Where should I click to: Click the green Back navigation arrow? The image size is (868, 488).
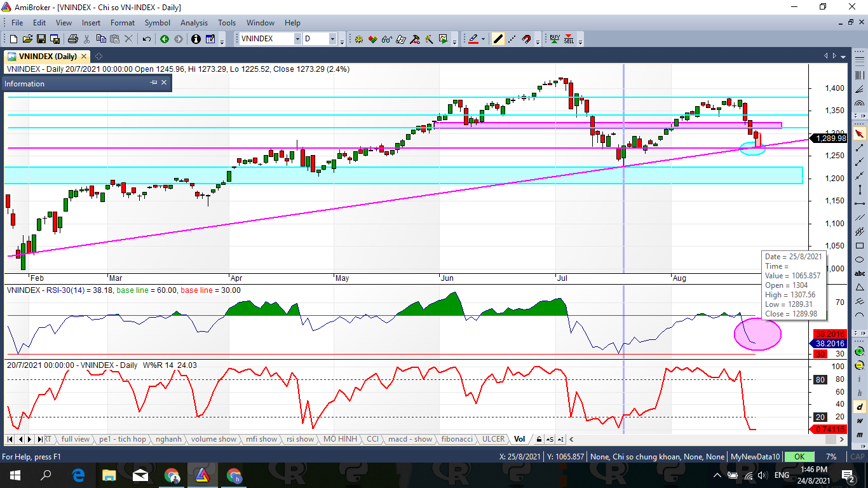tap(165, 39)
